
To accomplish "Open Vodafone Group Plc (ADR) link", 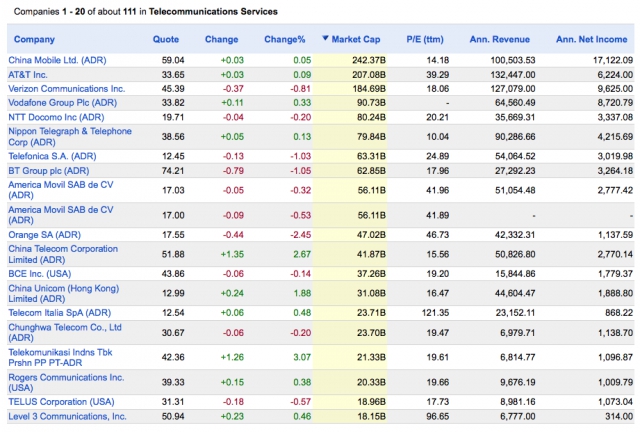I will point(62,103).
